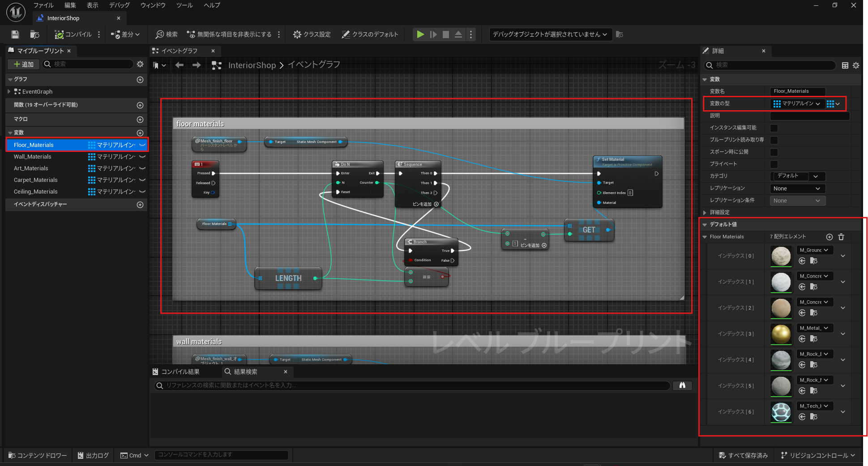868x466 pixels.
Task: Click the Browse to asset icon in toolbar
Action: tap(34, 35)
